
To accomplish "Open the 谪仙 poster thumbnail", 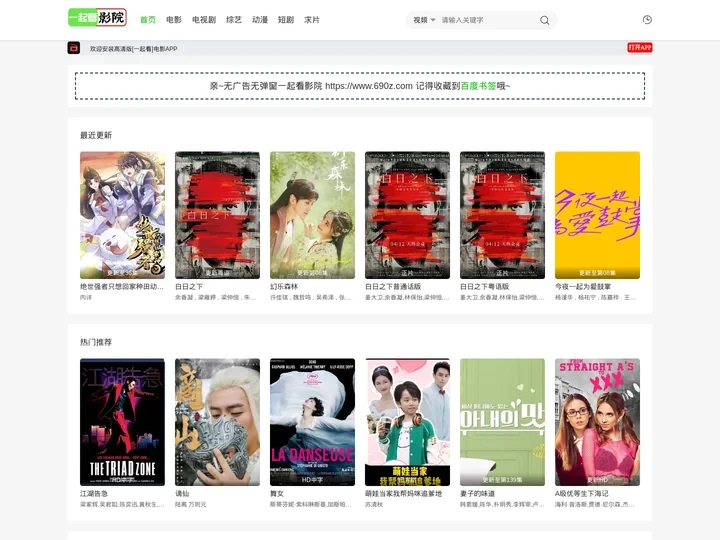I will pos(217,422).
